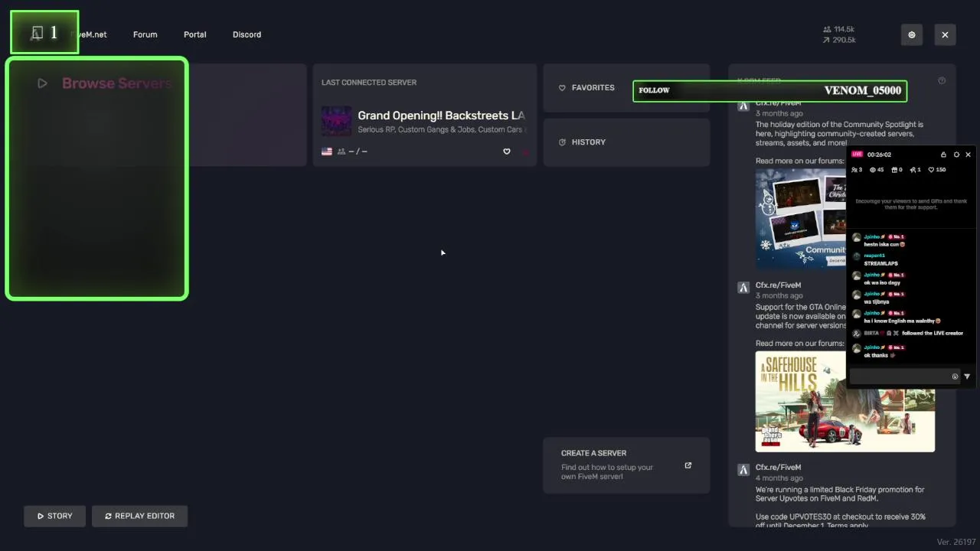Click the clock icon beside HISTORY
Viewport: 980px width, 551px height.
[562, 142]
